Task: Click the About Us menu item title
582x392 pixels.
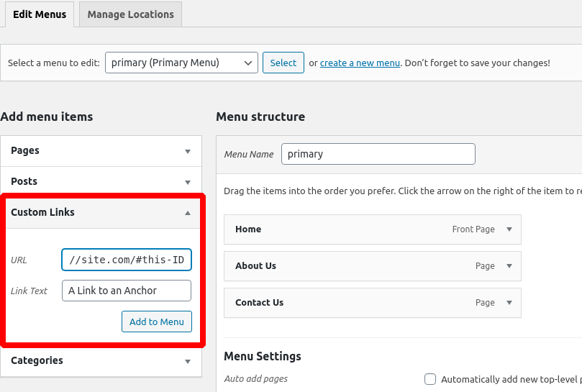Action: (255, 266)
